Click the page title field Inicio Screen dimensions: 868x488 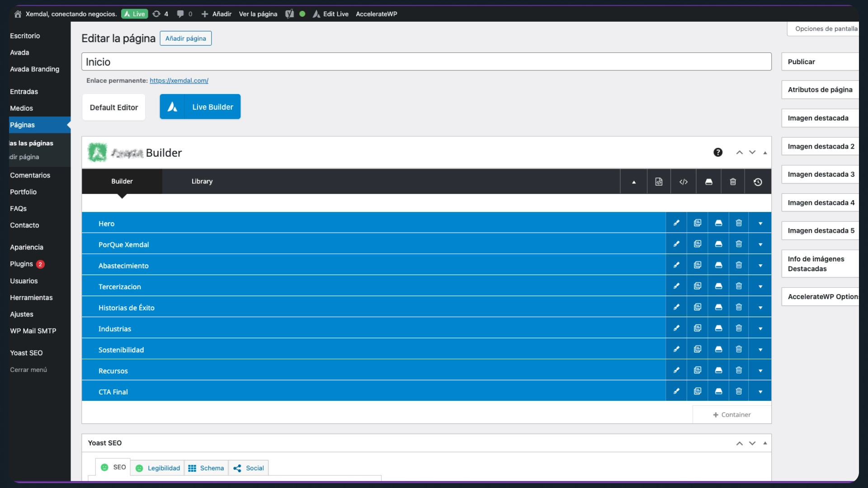click(x=426, y=61)
